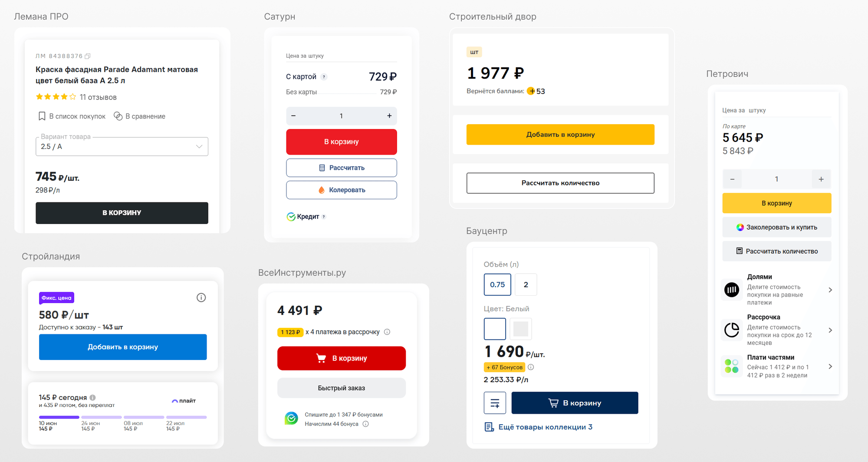Click Заколеровать и купить button
Screen dimensions: 868x462
[x=777, y=227]
